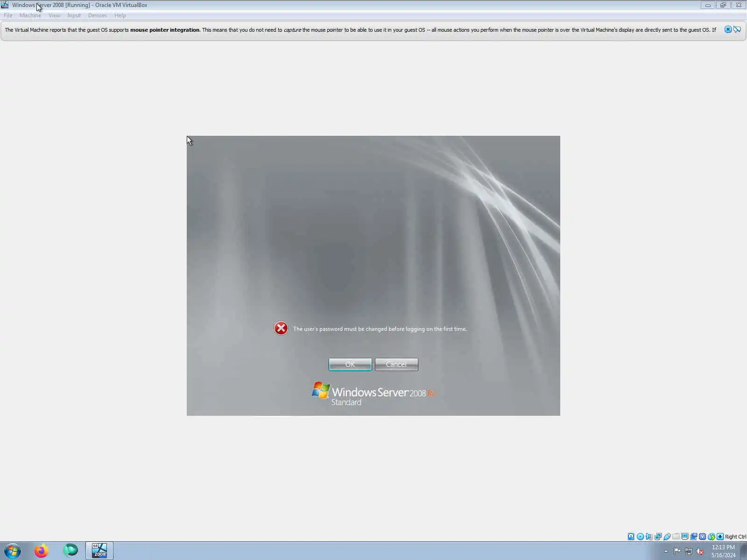Open the Machine menu
This screenshot has height=560, width=747.
click(30, 15)
